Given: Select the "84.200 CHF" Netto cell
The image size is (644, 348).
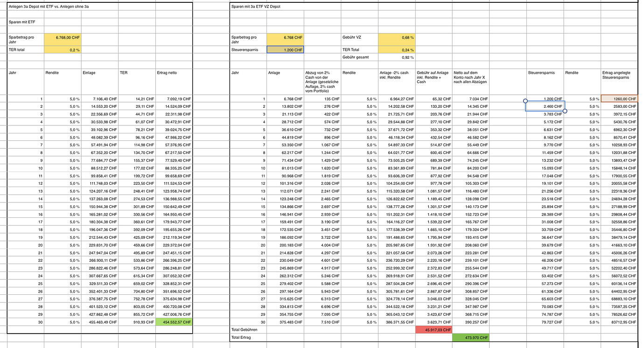Looking at the screenshot, I should 471,168.
